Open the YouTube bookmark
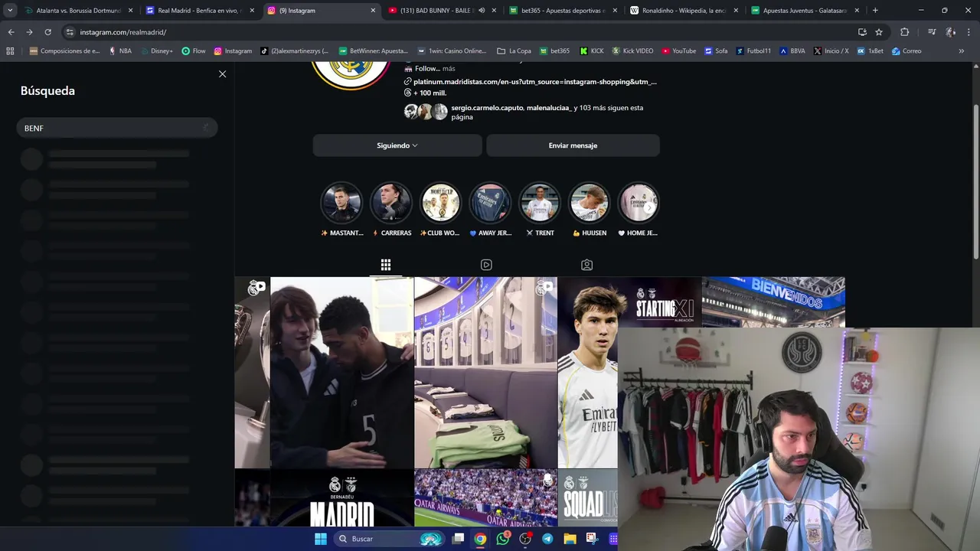This screenshot has width=980, height=551. (679, 51)
